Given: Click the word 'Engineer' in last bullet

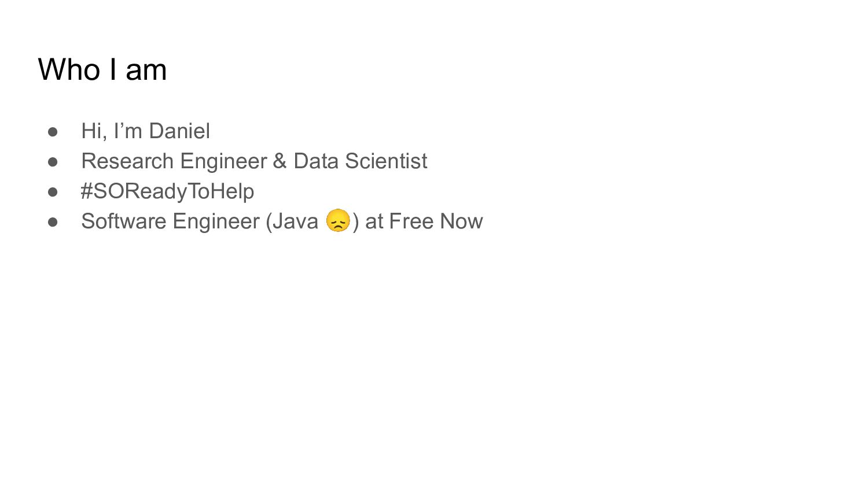Looking at the screenshot, I should 216,221.
